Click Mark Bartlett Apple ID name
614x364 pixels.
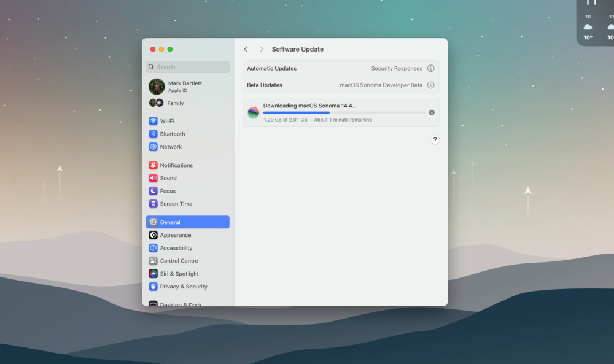click(x=185, y=83)
